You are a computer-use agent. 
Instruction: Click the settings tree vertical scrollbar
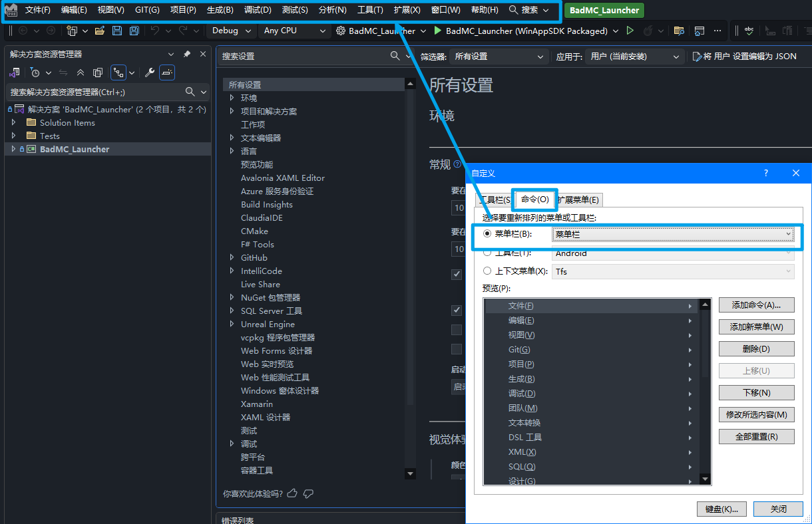click(x=410, y=266)
